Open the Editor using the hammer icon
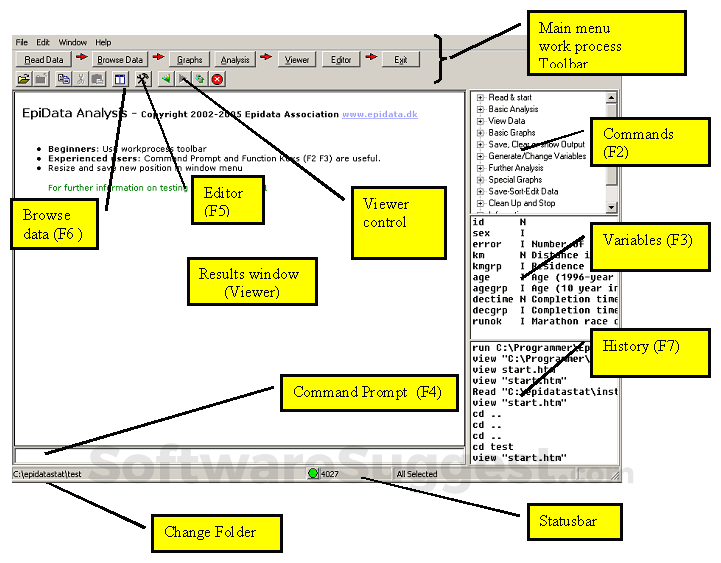This screenshot has height=563, width=721. click(x=143, y=79)
